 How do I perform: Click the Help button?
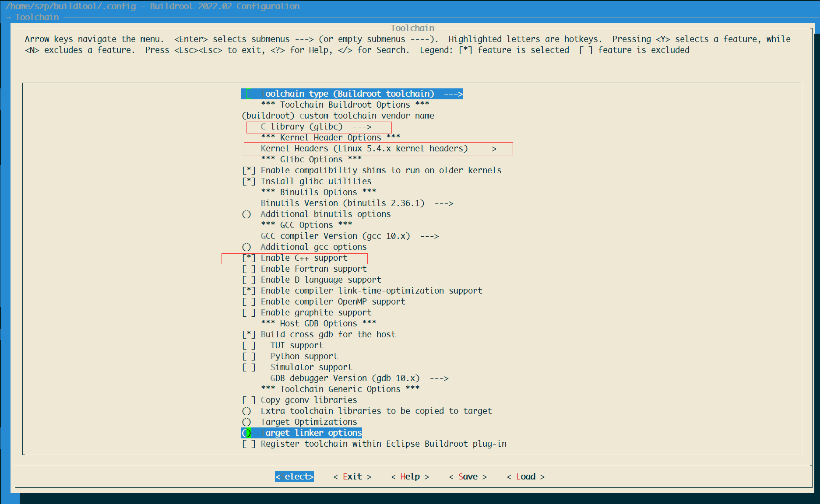(x=410, y=476)
